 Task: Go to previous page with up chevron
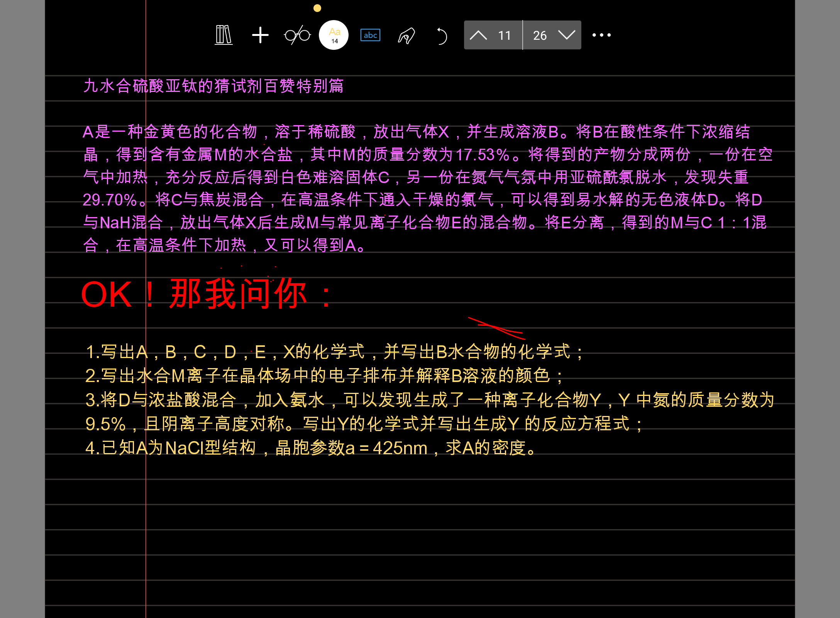478,35
